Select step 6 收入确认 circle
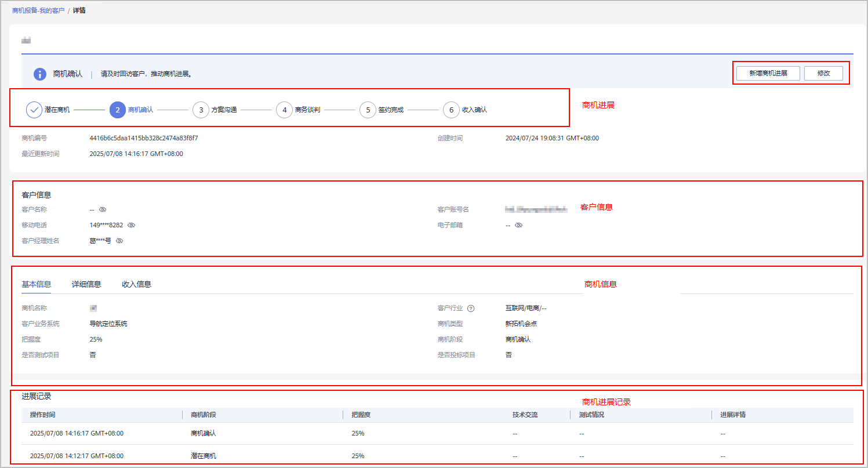 pos(451,110)
